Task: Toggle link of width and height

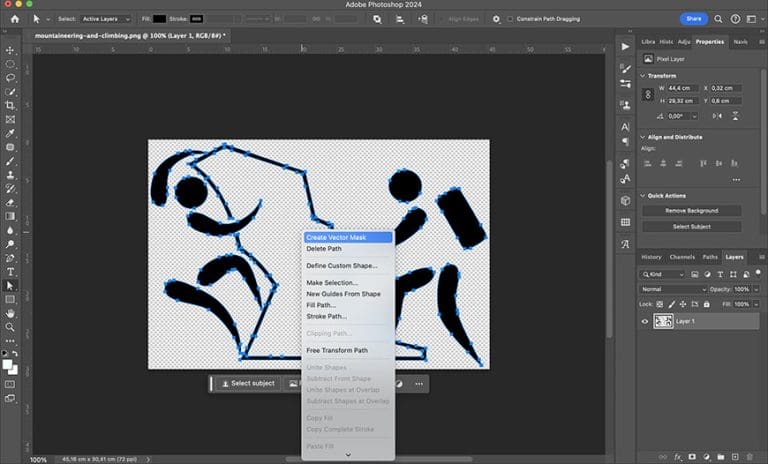Action: 648,95
